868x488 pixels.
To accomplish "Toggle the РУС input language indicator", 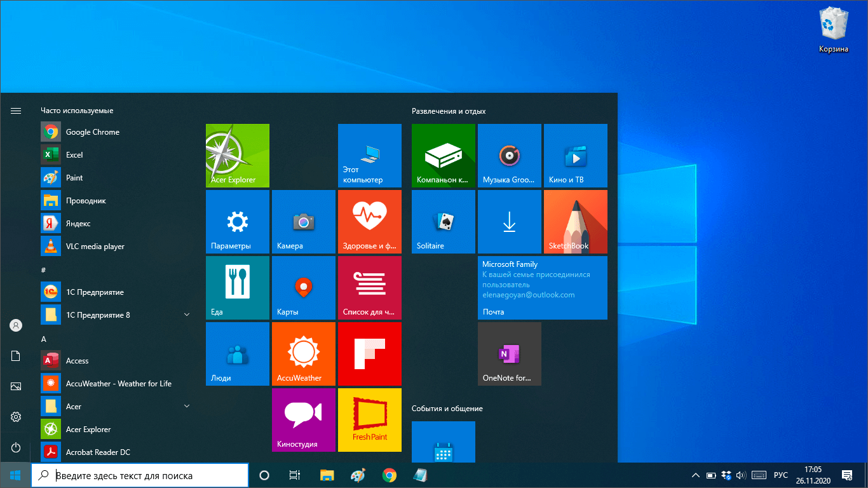I will [780, 475].
